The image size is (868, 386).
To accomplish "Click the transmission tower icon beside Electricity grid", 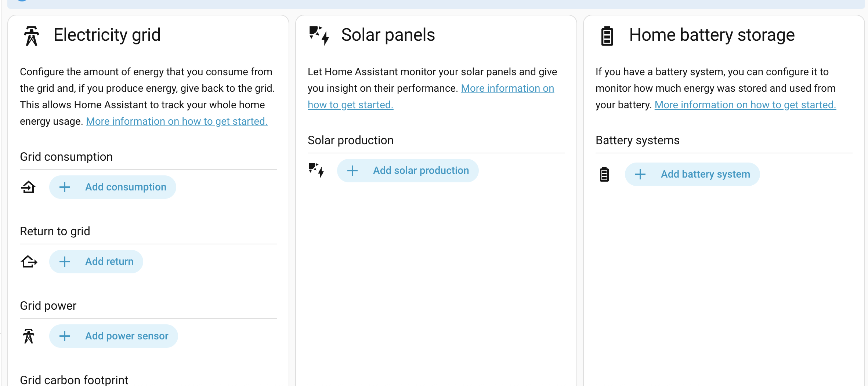I will pyautogui.click(x=32, y=36).
